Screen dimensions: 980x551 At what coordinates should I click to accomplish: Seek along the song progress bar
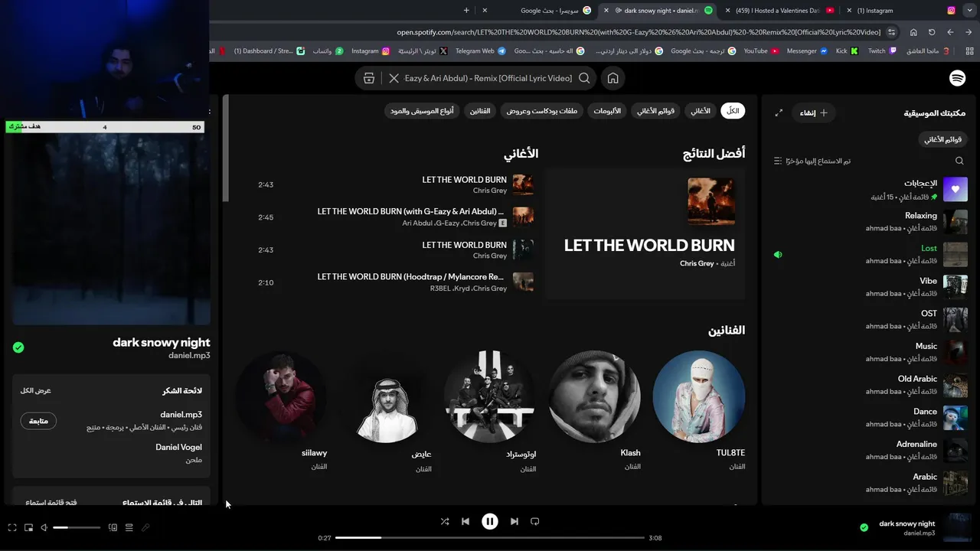(490, 538)
